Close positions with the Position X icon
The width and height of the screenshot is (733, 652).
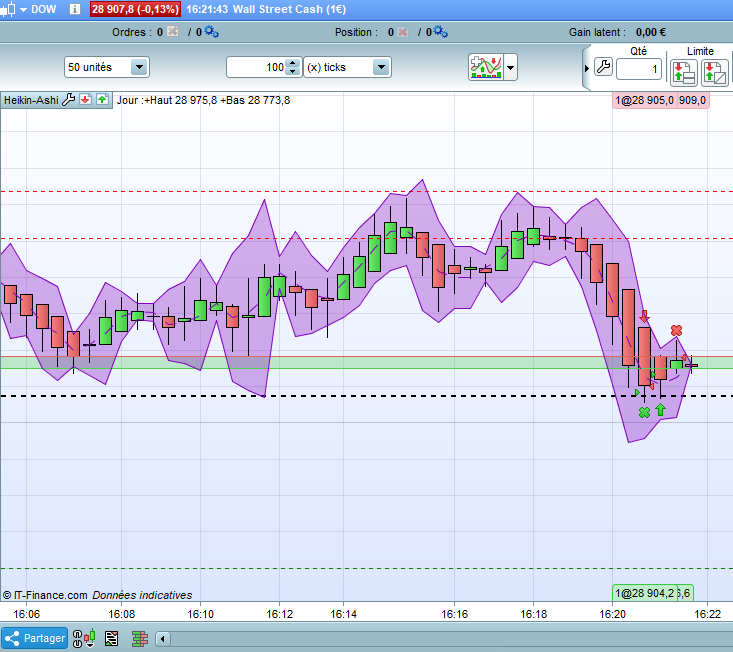pos(402,32)
